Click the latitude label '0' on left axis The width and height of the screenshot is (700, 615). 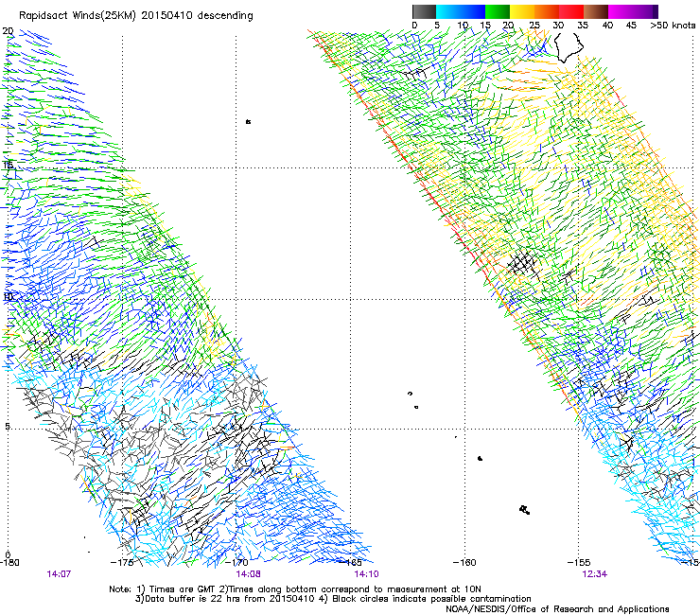pos(8,554)
